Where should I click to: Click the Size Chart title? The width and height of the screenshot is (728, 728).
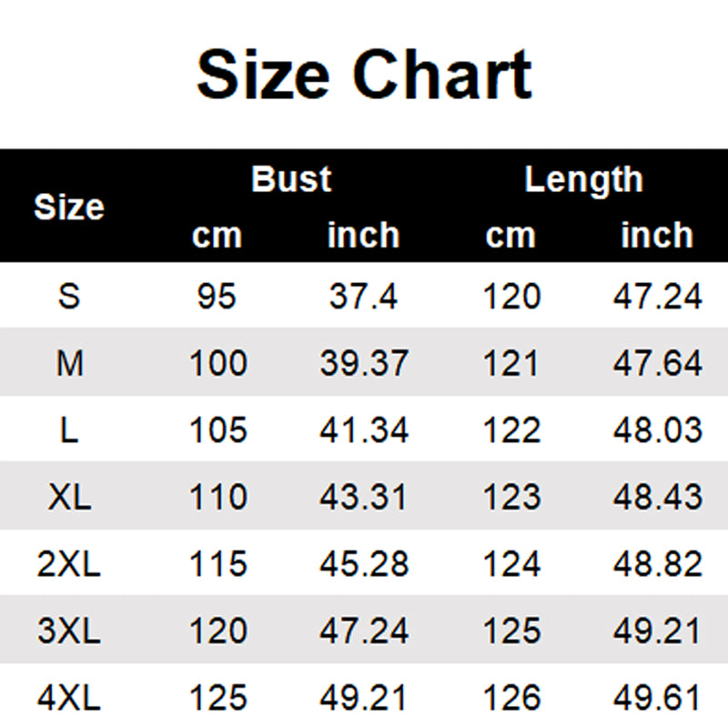[x=364, y=75]
